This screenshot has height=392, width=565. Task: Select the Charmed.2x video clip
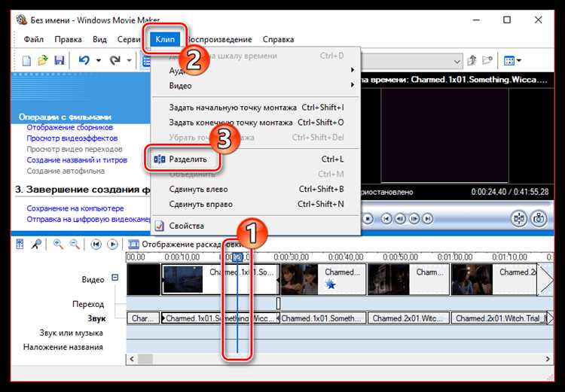coord(494,279)
